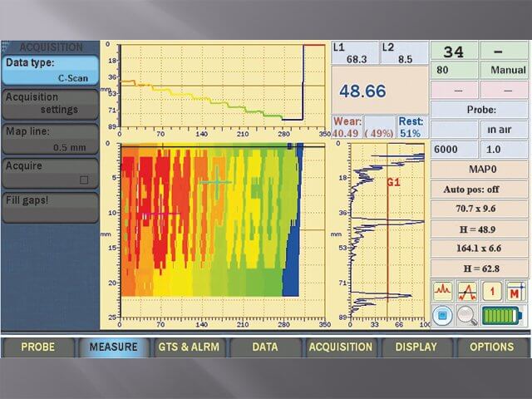Toggle the Acquire checkbox
532x399 pixels.
click(83, 180)
